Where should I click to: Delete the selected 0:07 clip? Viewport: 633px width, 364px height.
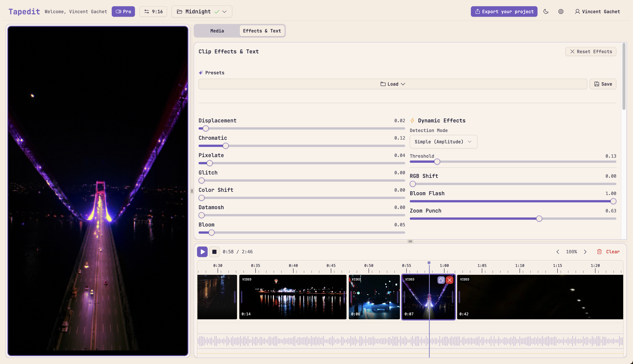[449, 280]
